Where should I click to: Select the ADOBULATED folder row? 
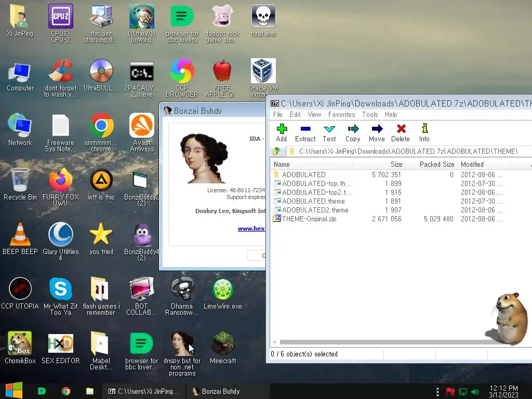click(x=401, y=175)
